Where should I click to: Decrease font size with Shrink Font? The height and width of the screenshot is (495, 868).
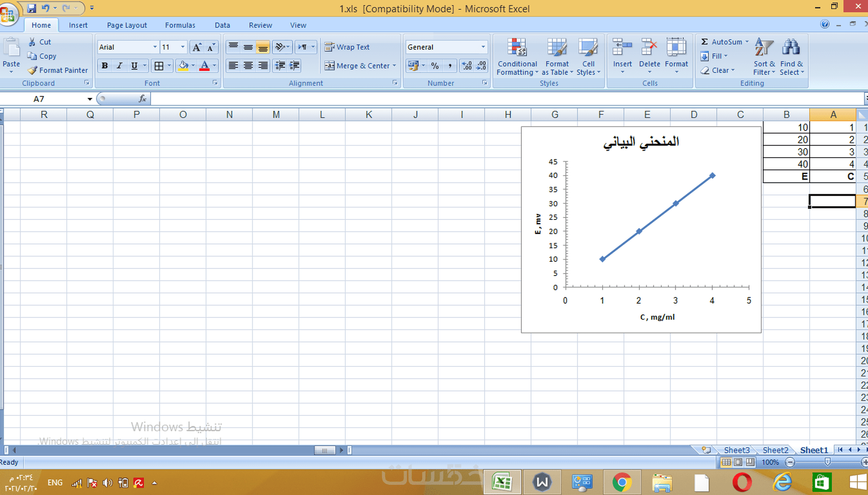pyautogui.click(x=211, y=47)
